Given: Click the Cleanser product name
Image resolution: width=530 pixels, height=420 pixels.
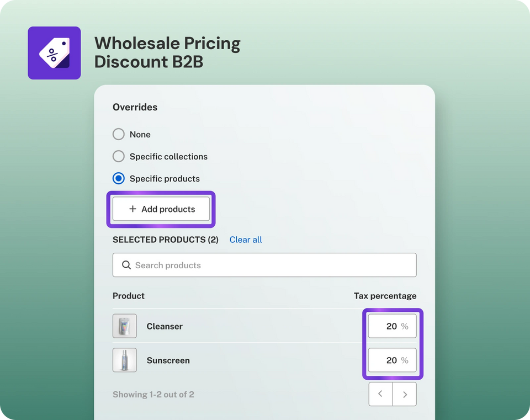Looking at the screenshot, I should tap(165, 326).
